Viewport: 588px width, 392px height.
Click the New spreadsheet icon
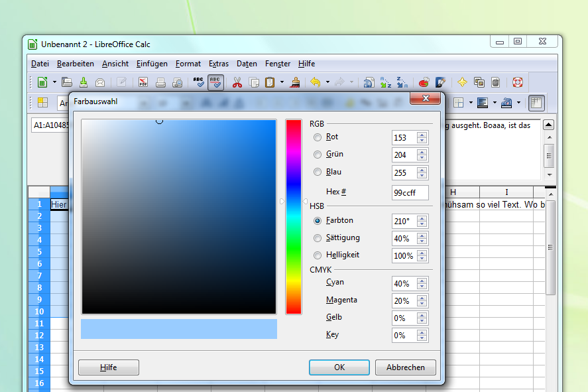[x=42, y=82]
